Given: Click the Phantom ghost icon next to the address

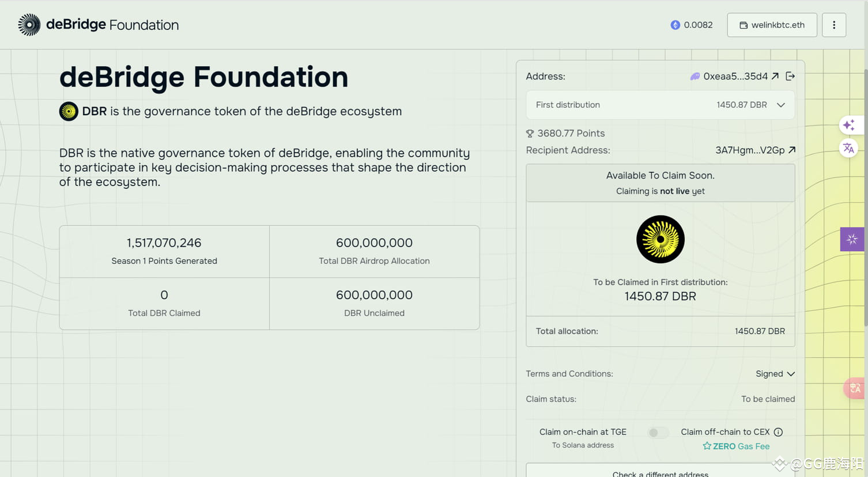Looking at the screenshot, I should coord(695,76).
